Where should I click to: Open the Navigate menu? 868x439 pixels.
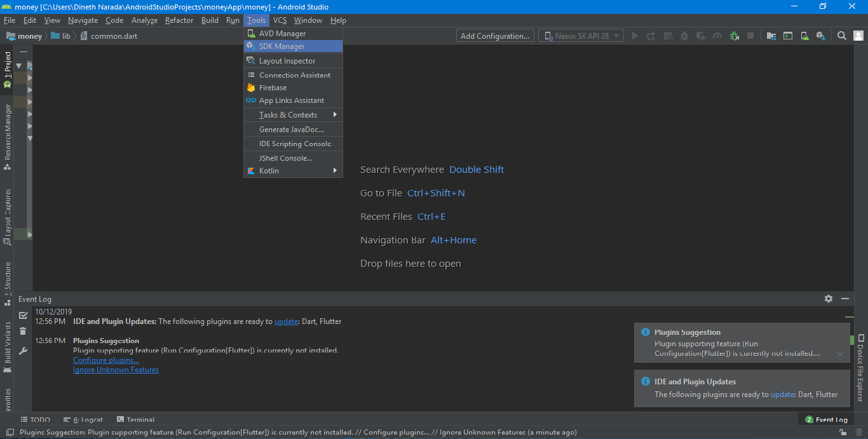coord(83,20)
